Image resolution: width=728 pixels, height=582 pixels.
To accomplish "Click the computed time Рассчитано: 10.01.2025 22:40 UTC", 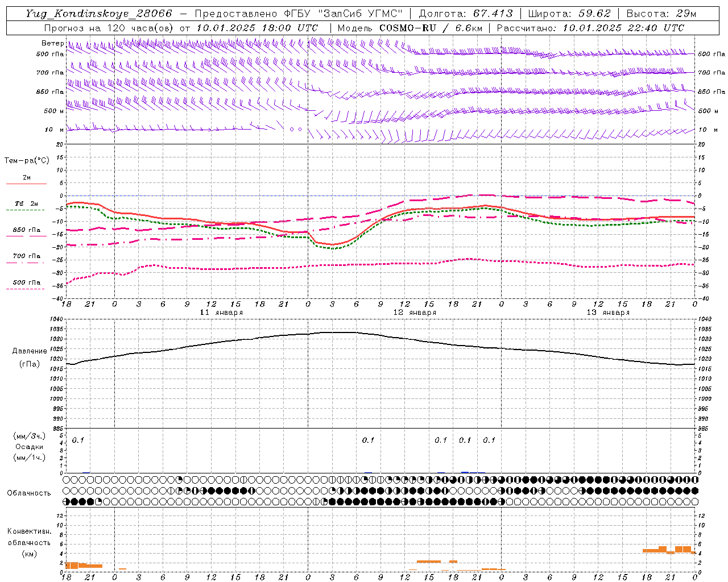I will pos(591,28).
